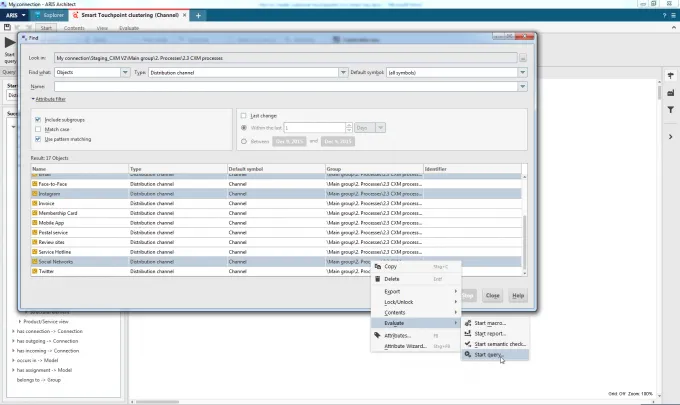
Task: Click Start macro in Evaluate submenu
Action: 495,323
